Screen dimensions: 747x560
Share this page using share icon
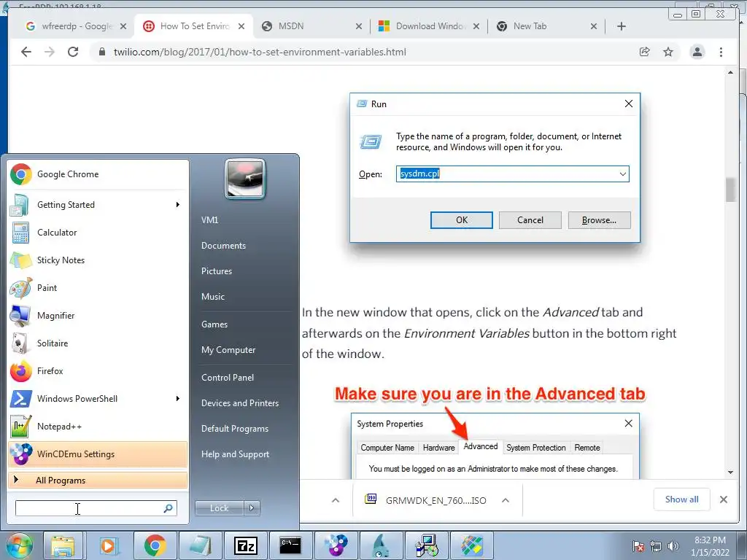click(x=645, y=52)
